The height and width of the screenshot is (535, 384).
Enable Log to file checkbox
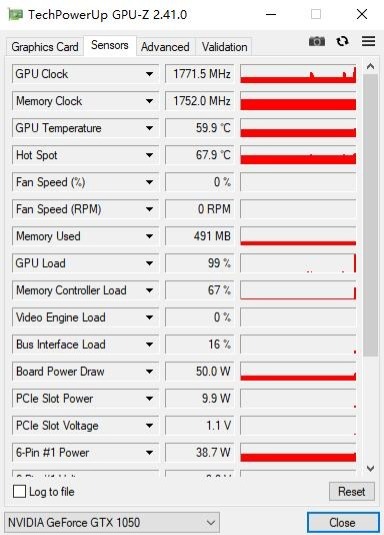[x=19, y=492]
